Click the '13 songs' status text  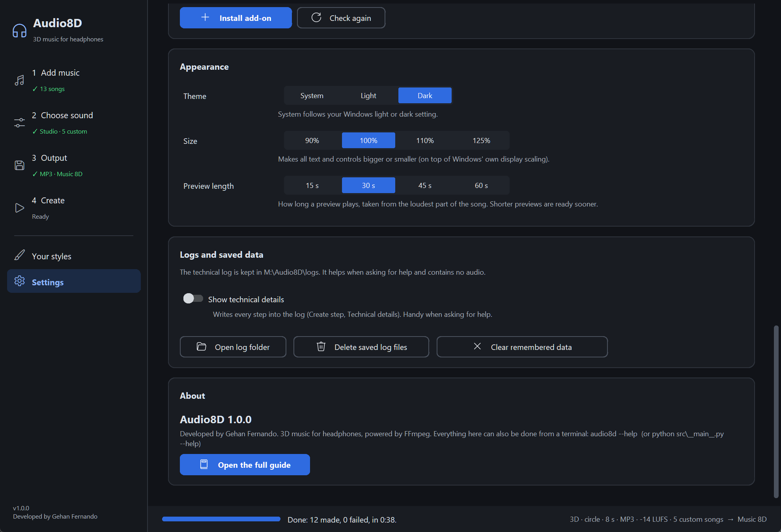[x=52, y=89]
